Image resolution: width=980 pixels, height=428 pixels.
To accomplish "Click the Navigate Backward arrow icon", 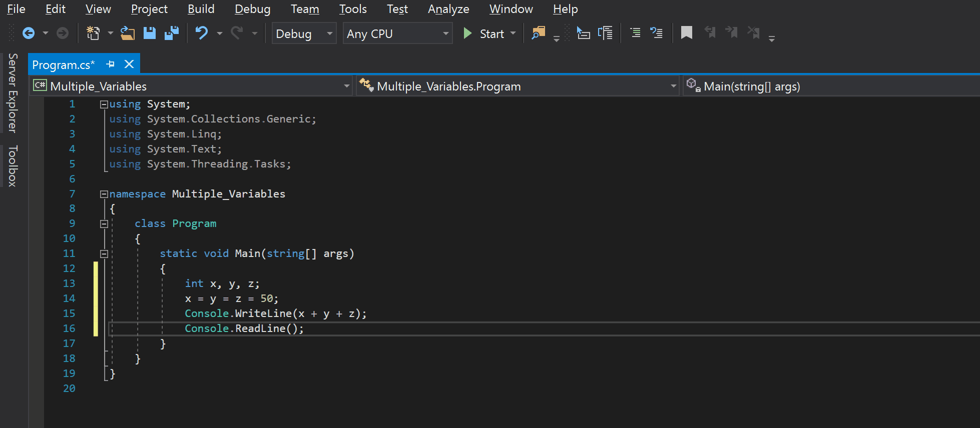I will (29, 33).
